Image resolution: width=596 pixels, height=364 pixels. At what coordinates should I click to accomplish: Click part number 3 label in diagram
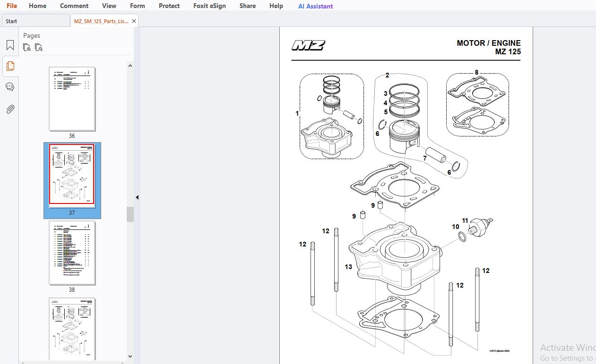click(386, 93)
